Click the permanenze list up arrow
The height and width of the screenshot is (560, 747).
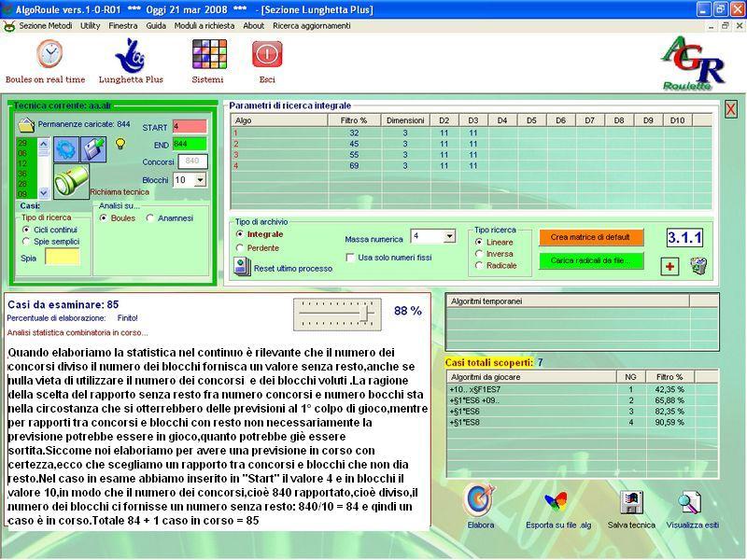coord(43,144)
